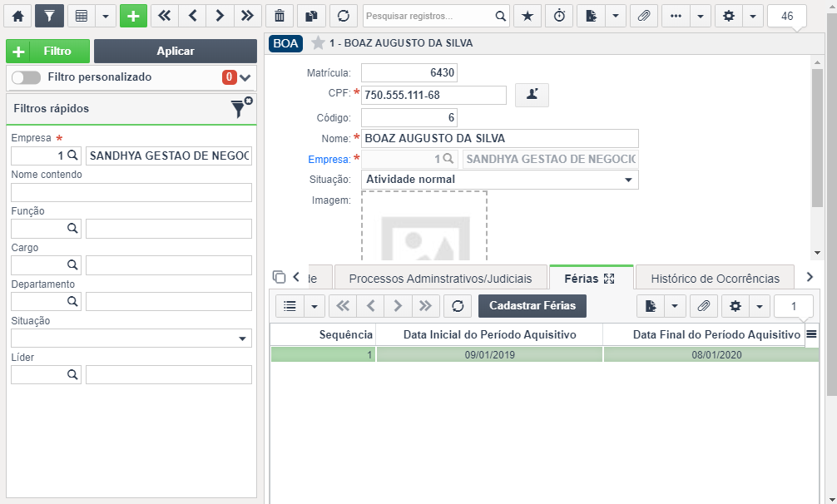Viewport: 837px width, 504px height.
Task: Click the blue Empresa label link
Action: point(329,160)
